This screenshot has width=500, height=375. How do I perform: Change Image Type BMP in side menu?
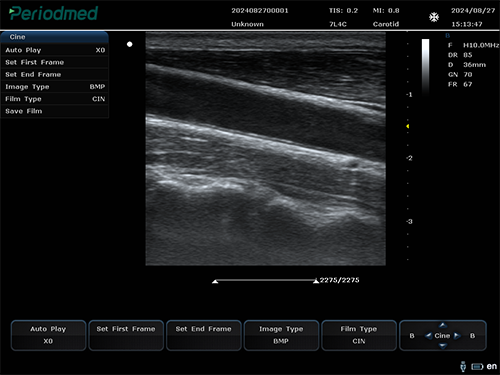[x=55, y=87]
